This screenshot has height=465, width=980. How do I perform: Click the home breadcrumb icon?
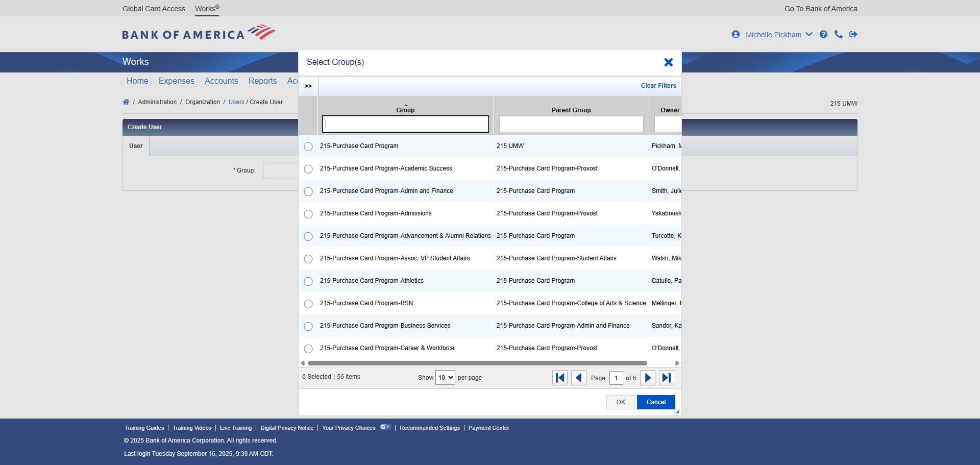click(126, 102)
